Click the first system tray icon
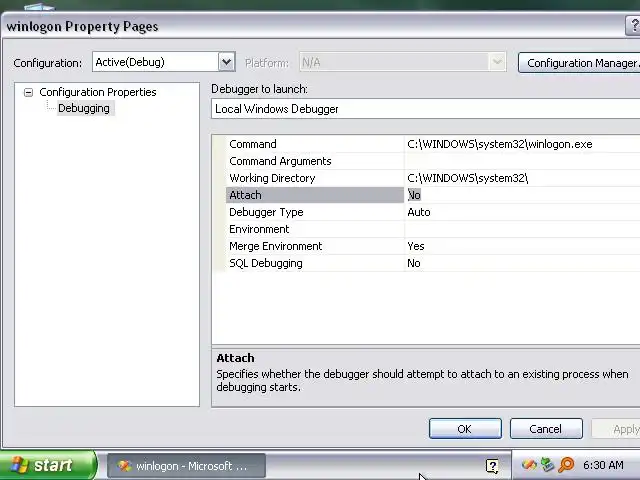Screen dimensions: 640x480 [x=529, y=465]
